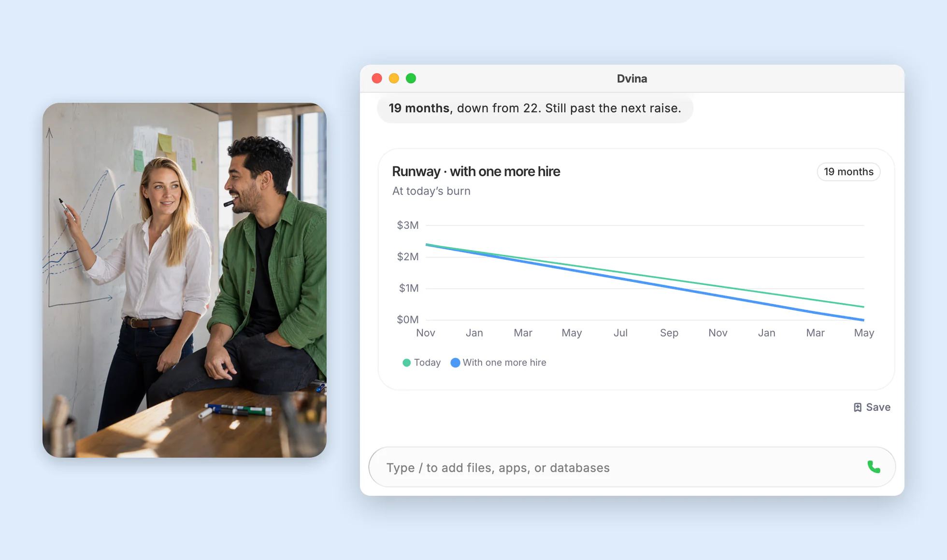
Task: Click the 'At today's burn' subtitle
Action: (x=431, y=191)
